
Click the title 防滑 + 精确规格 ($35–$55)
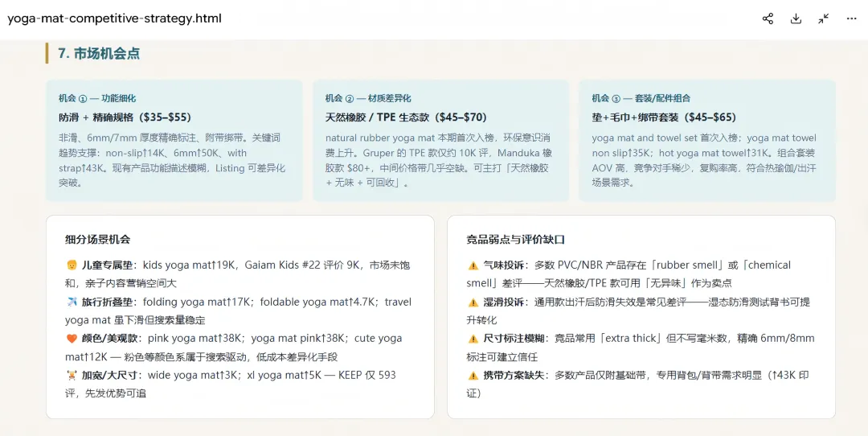pyautogui.click(x=125, y=117)
